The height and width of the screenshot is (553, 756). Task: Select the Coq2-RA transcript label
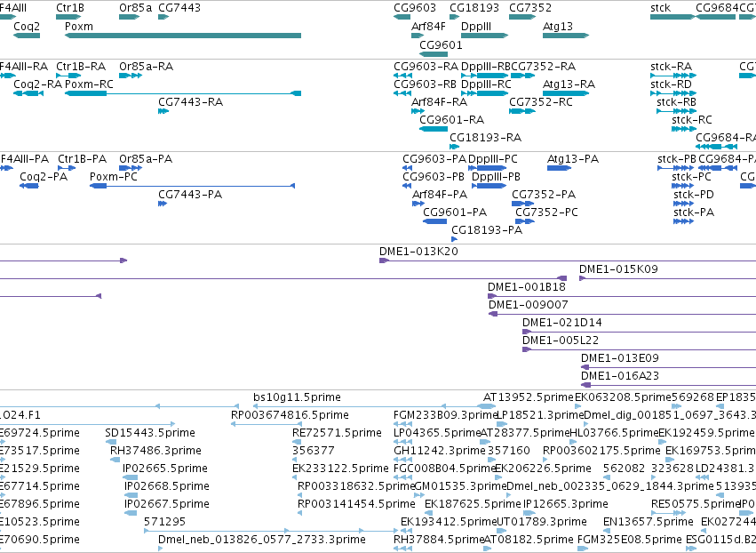pos(38,84)
